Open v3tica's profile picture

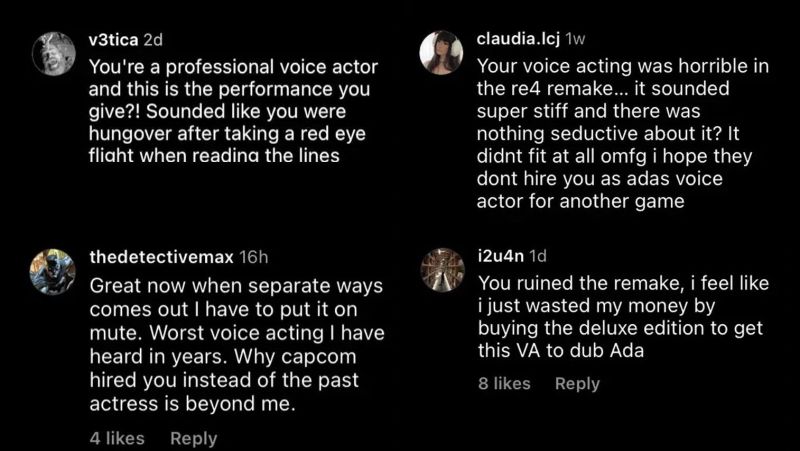coord(54,53)
